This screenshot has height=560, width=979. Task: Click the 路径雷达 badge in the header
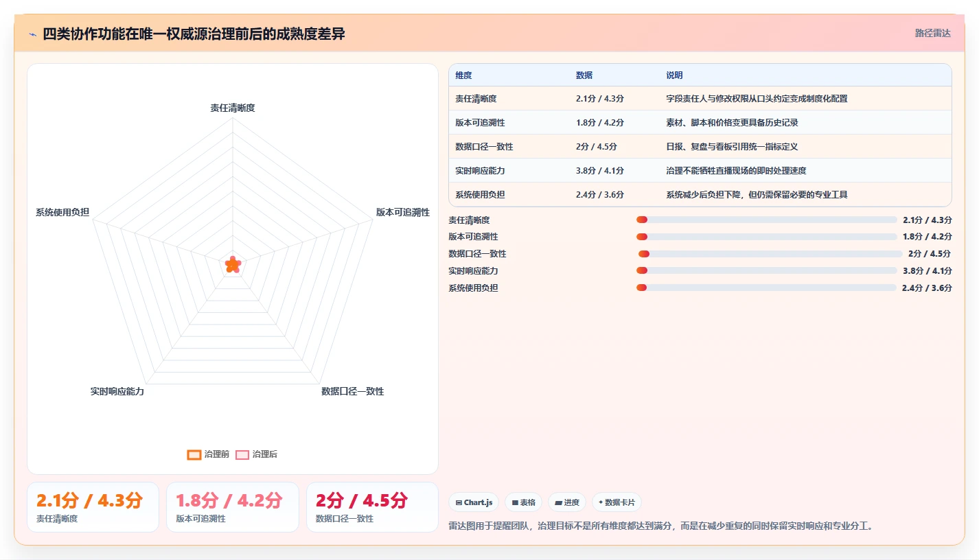click(932, 33)
